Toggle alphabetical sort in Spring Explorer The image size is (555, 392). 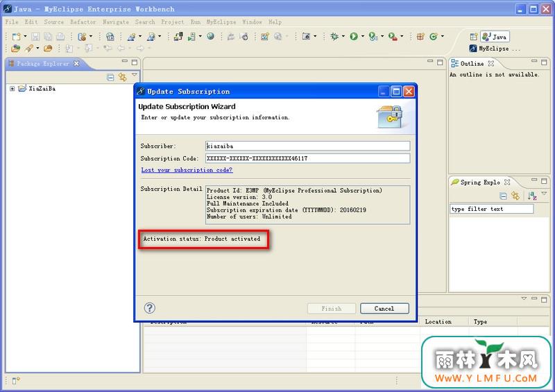coord(532,196)
